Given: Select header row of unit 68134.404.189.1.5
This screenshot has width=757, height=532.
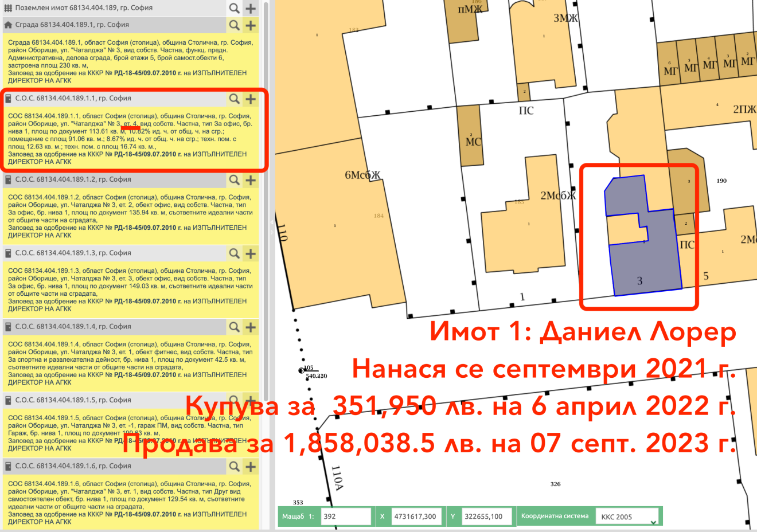Looking at the screenshot, I should click(x=115, y=400).
